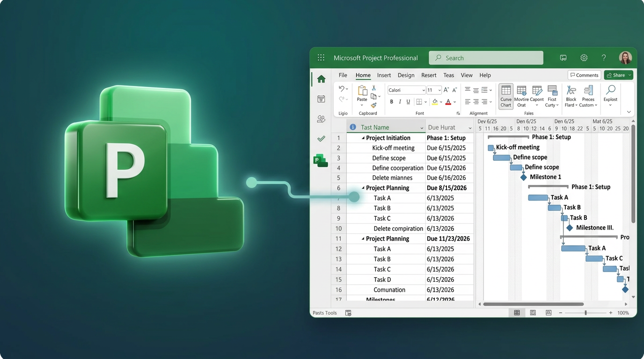Toggle Italic formatting
The width and height of the screenshot is (644, 359).
click(x=400, y=101)
